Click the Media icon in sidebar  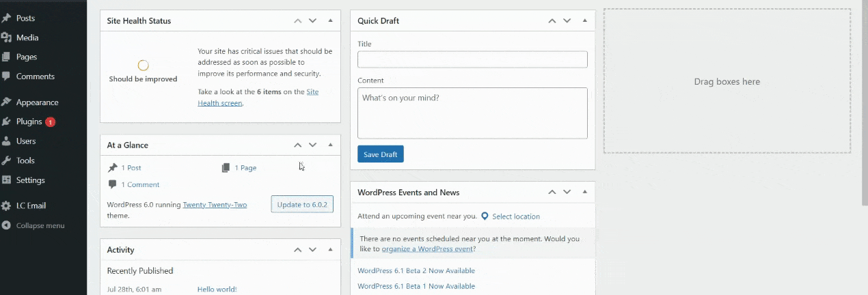click(x=7, y=38)
